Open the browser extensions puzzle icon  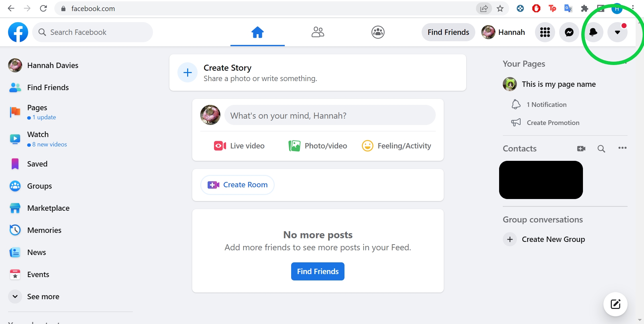pos(585,8)
